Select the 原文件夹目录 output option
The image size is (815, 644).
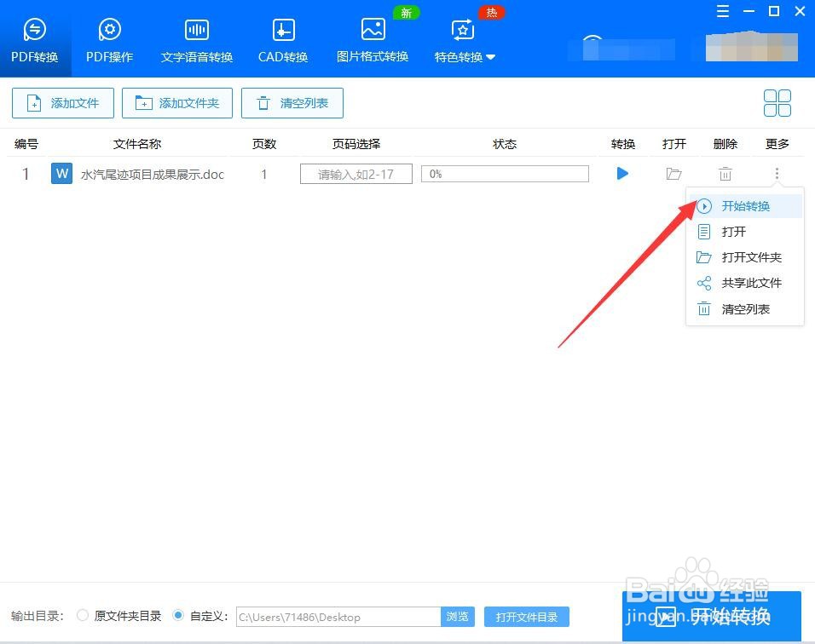83,616
